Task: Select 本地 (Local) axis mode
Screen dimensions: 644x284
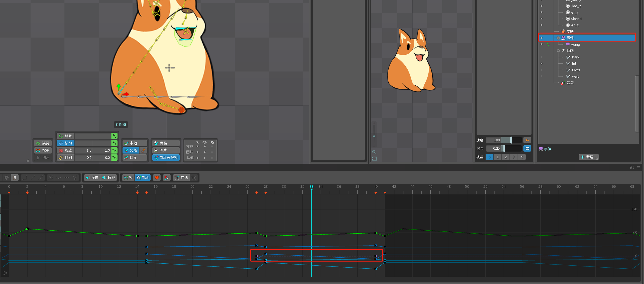Action: click(135, 143)
